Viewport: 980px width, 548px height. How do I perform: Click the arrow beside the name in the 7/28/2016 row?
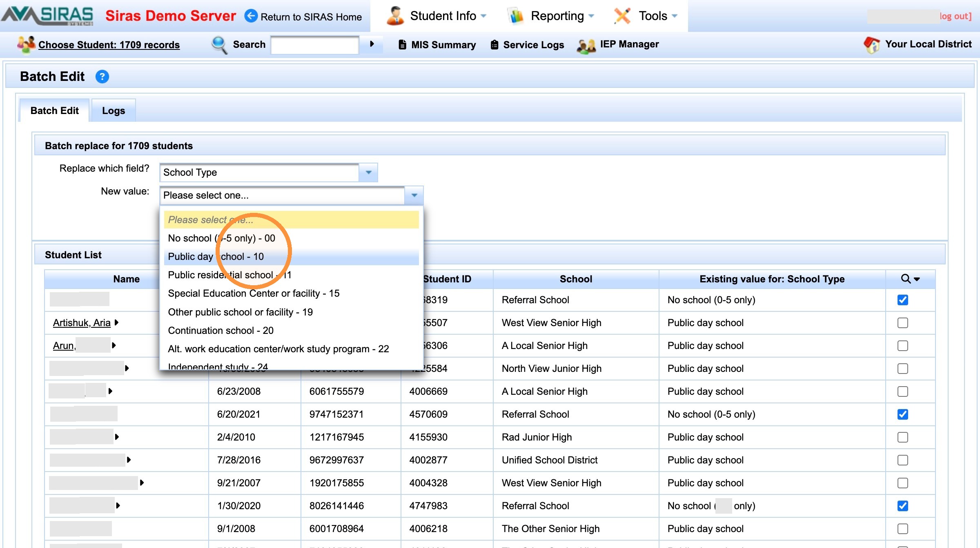pyautogui.click(x=129, y=460)
